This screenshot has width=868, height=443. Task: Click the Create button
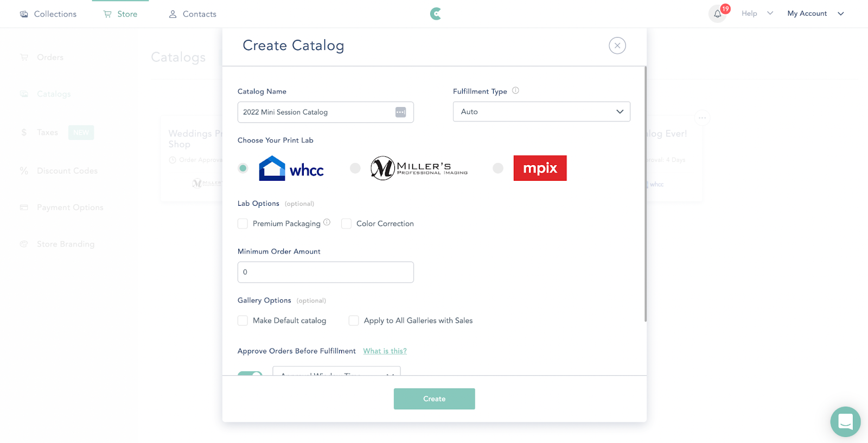[435, 398]
